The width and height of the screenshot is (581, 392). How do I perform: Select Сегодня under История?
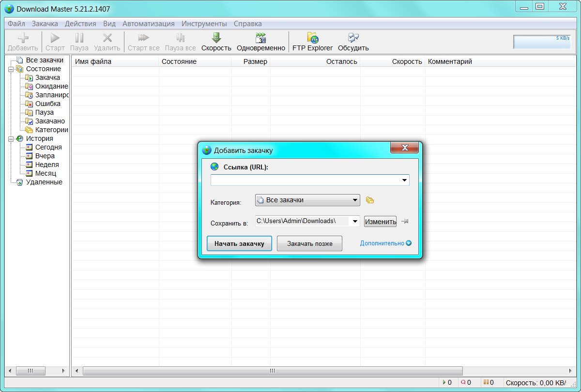coord(48,147)
